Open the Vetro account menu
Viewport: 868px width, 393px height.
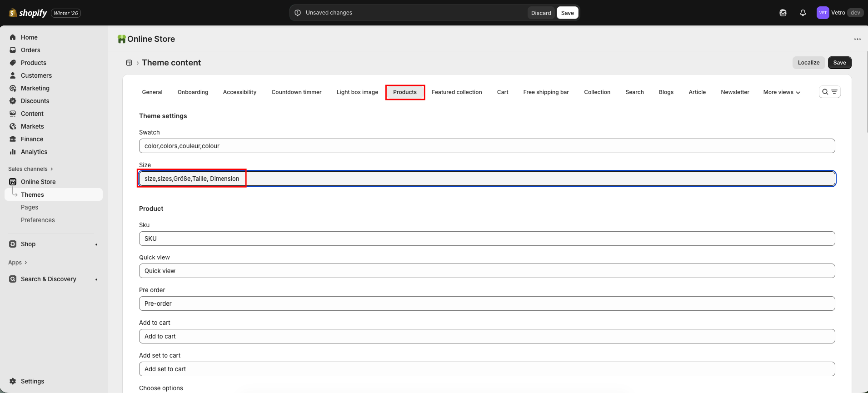[839, 13]
